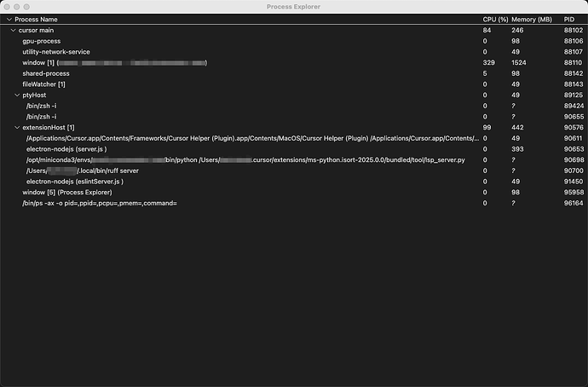Click memory value 246
This screenshot has height=387, width=588.
[x=517, y=30]
